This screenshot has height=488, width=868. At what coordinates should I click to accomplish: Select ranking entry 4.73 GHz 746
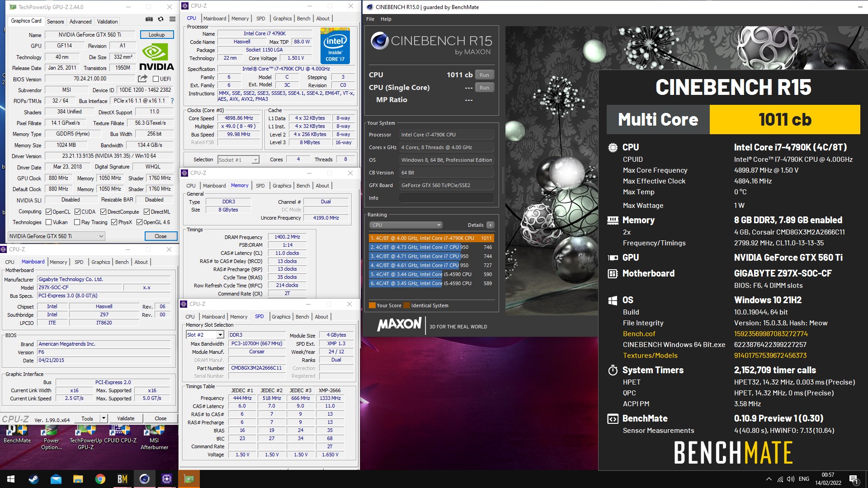(431, 247)
